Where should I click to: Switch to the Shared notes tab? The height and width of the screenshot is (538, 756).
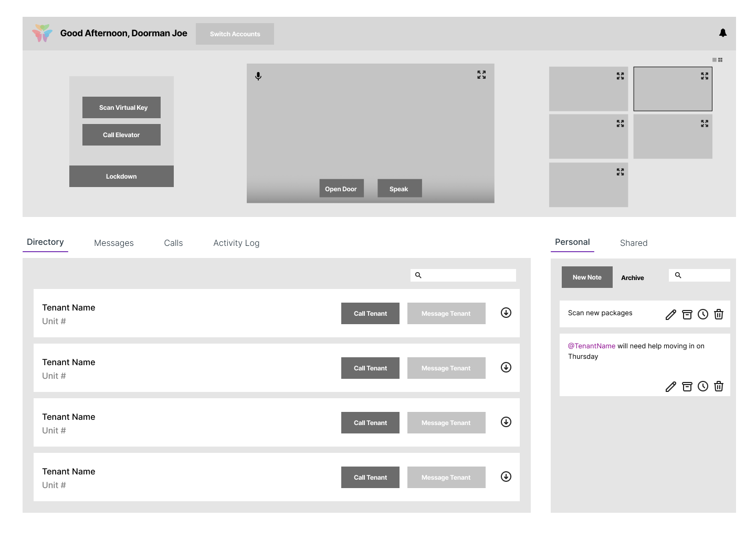[x=633, y=243]
